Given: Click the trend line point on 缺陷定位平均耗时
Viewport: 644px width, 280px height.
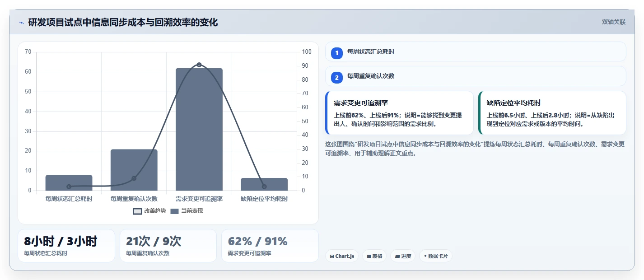Looking at the screenshot, I should pyautogui.click(x=264, y=187).
